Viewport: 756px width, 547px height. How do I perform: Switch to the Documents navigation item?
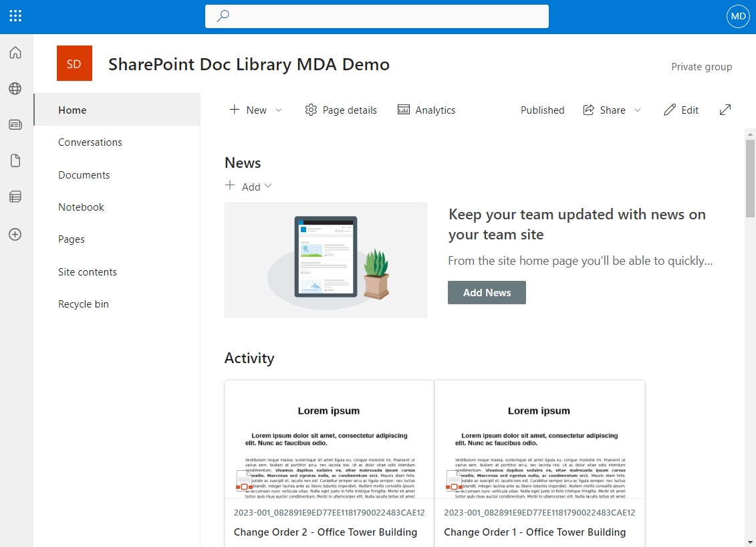(x=84, y=175)
